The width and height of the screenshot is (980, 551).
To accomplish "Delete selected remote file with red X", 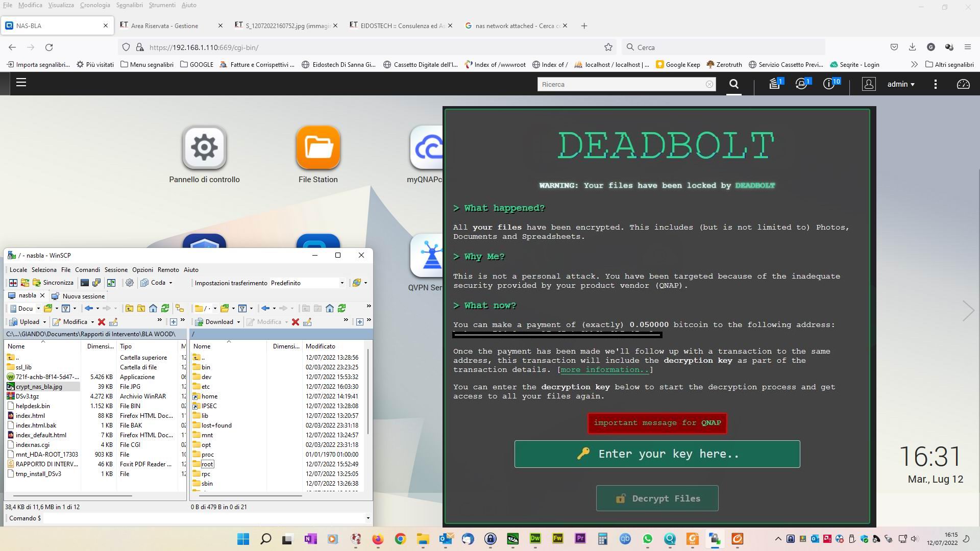I will (295, 322).
